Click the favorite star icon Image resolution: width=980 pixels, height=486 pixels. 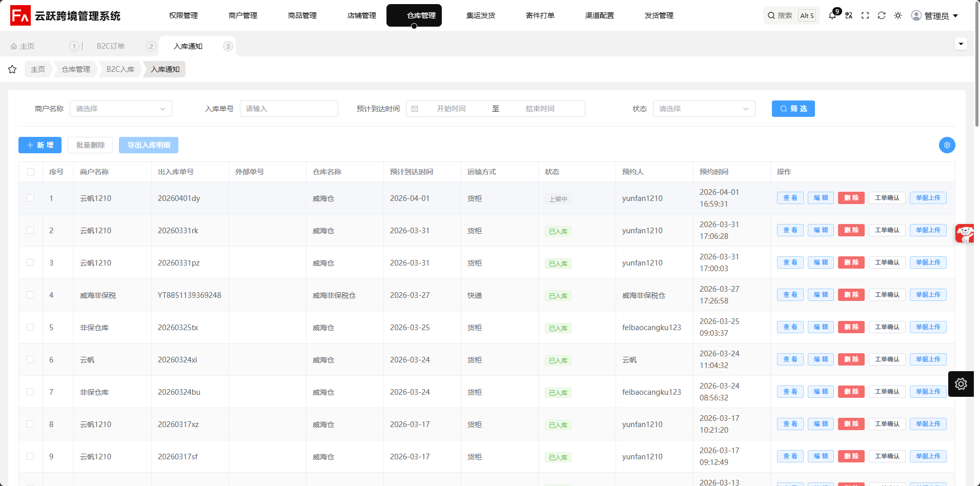pos(12,69)
